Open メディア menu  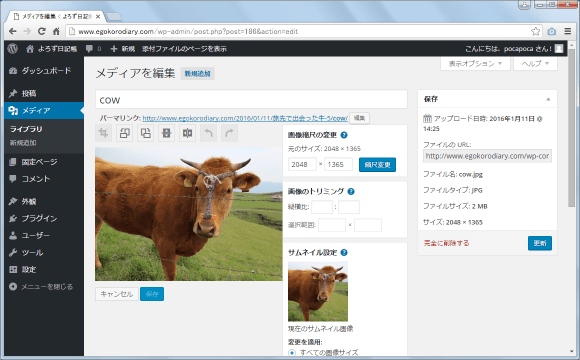44,110
